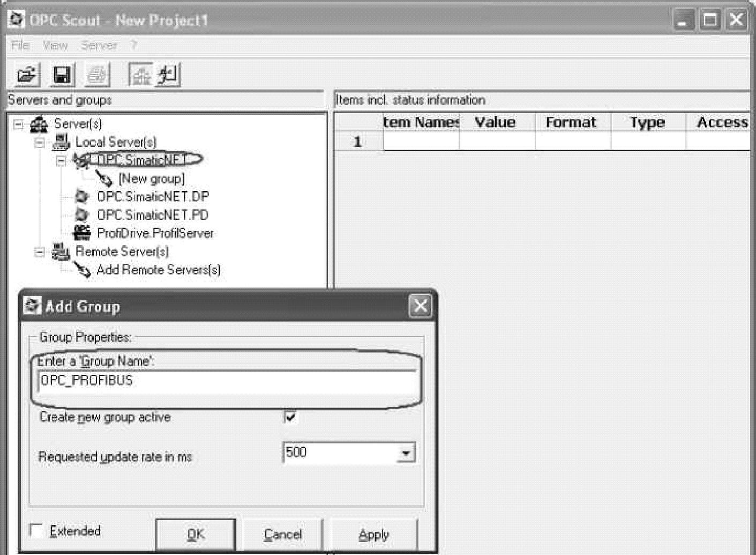Maximize the OPC Scout window
Image resolution: width=756 pixels, height=555 pixels.
coord(710,21)
